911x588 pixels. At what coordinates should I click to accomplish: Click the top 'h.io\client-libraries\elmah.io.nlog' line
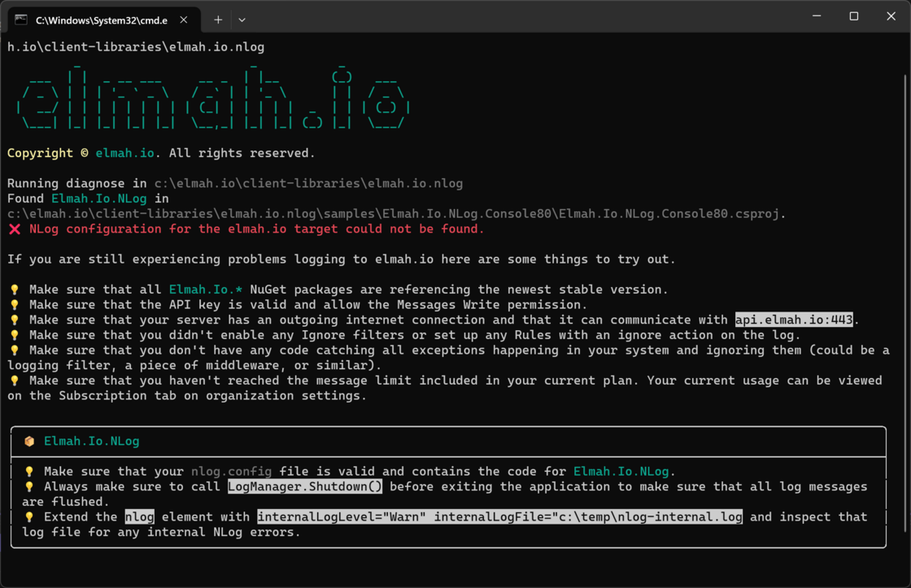click(x=136, y=47)
